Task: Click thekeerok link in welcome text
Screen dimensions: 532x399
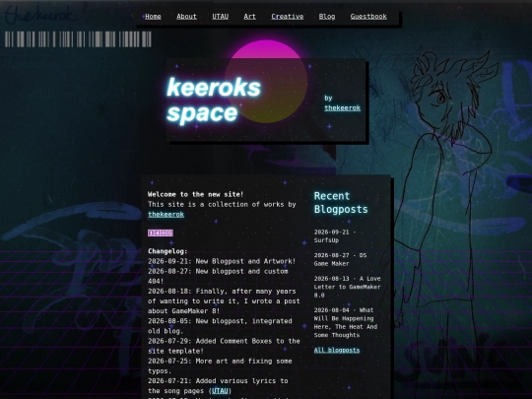Action: pos(166,215)
